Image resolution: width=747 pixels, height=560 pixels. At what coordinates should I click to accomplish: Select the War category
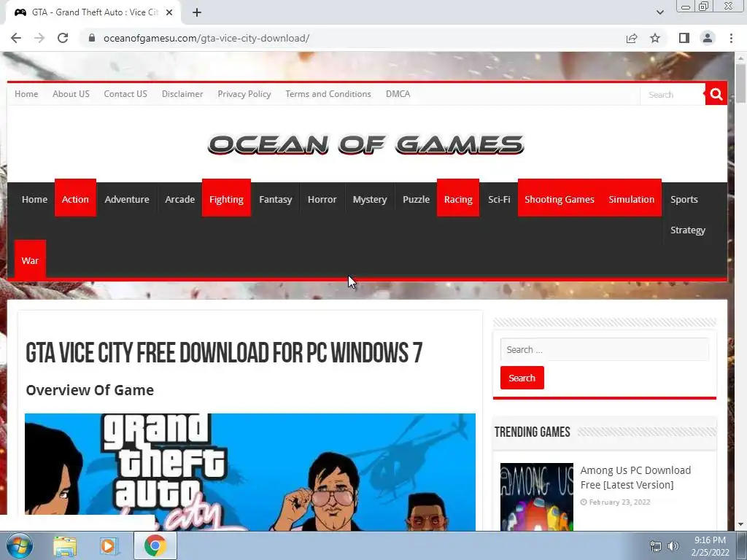[30, 260]
